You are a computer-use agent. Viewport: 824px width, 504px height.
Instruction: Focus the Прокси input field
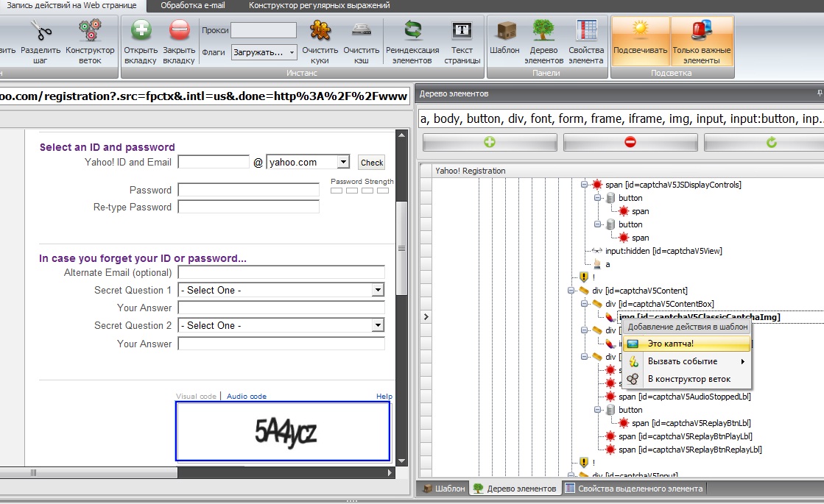264,30
